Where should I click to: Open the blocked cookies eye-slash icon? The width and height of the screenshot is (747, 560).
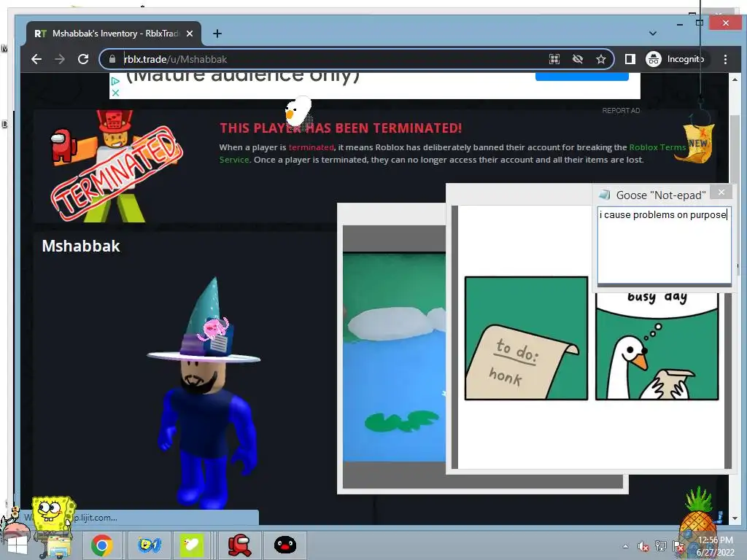coord(578,59)
